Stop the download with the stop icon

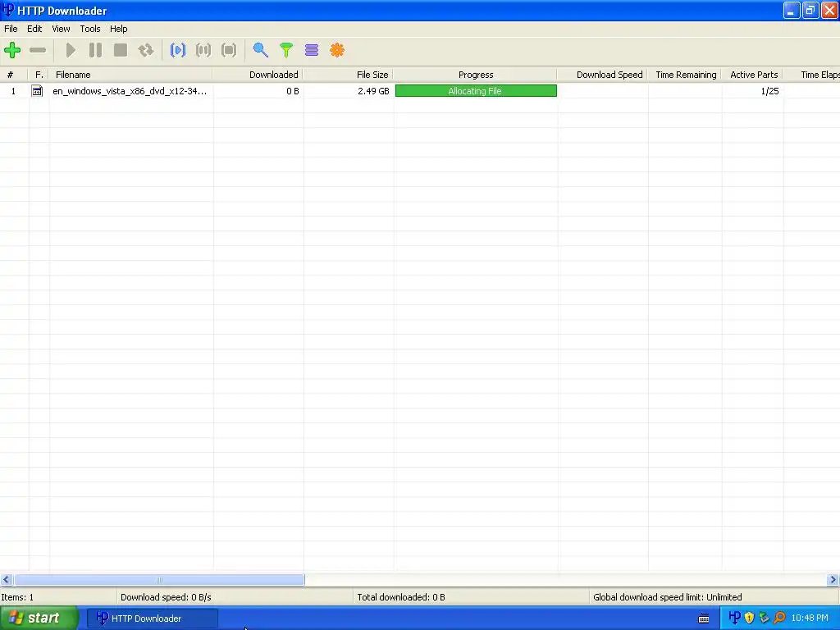point(121,50)
